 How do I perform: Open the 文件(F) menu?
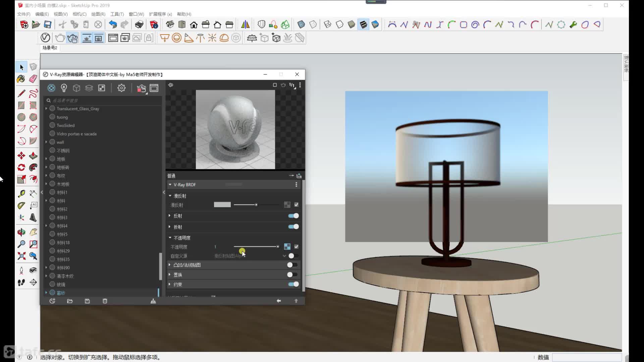tap(23, 14)
